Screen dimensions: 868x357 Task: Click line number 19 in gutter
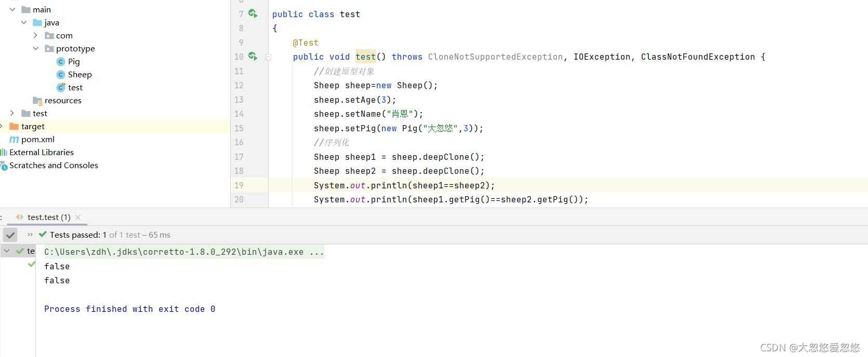coord(239,185)
